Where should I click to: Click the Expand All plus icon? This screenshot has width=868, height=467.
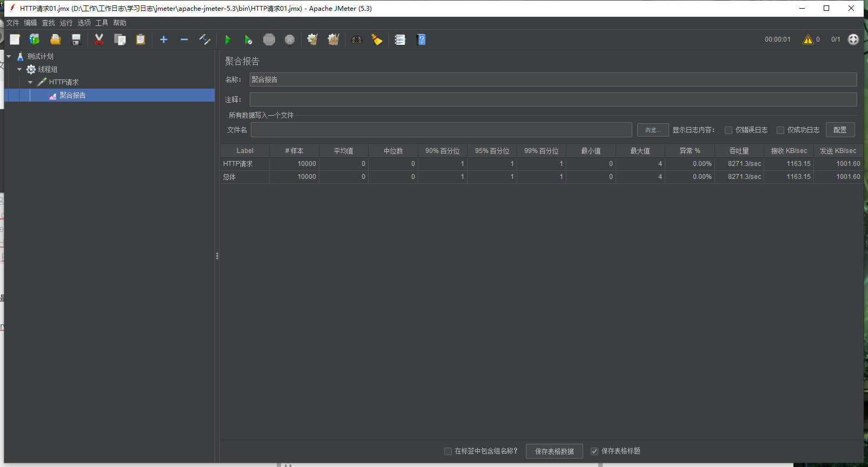pos(164,39)
